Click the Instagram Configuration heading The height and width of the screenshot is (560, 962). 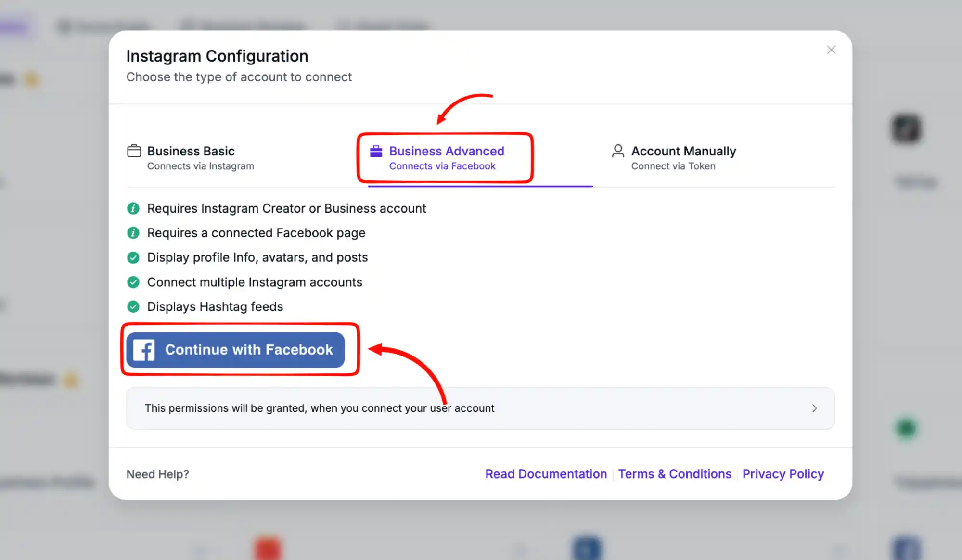(217, 56)
